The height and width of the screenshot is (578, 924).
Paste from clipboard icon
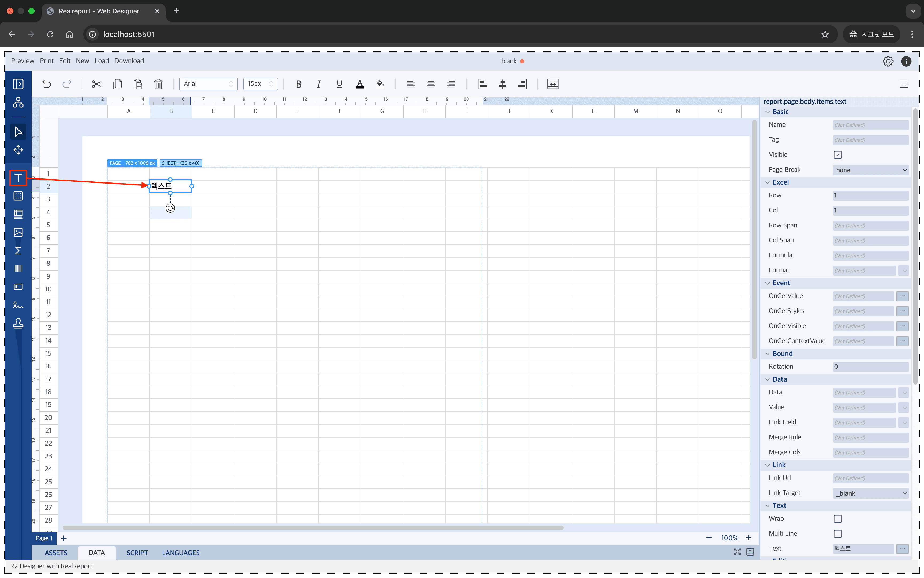coord(138,84)
